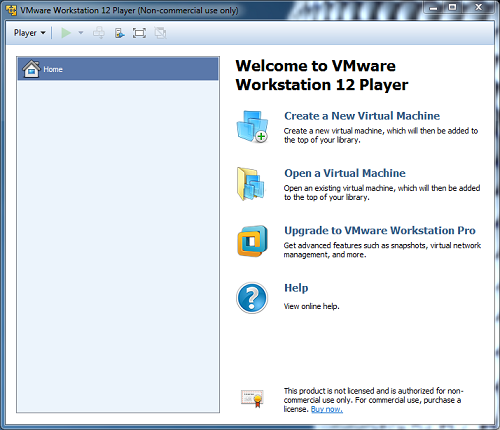The image size is (500, 430).
Task: Open Create a New Virtual Machine link
Action: pyautogui.click(x=362, y=116)
